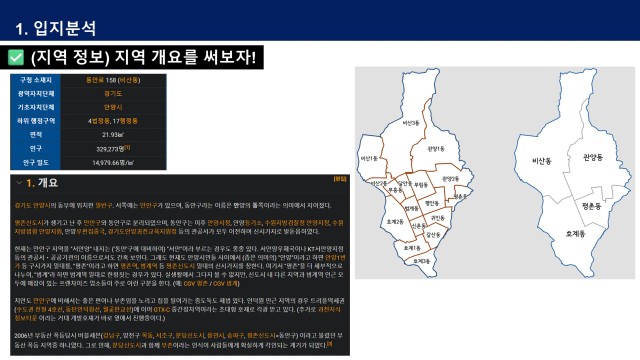Image resolution: width=640 pixels, height=360 pixels.
Task: Click the 호계3동 area on the left map
Action: (422, 261)
